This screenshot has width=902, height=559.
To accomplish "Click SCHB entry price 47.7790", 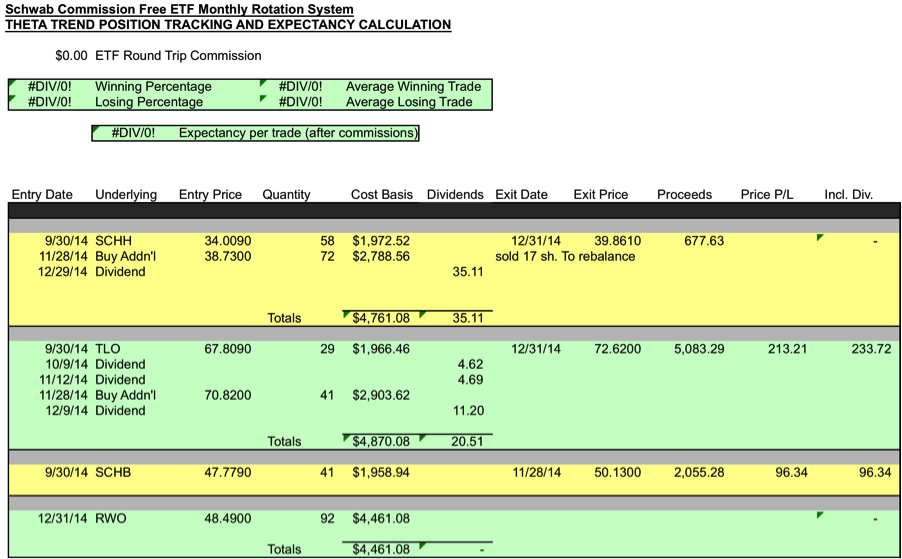I will 228,473.
